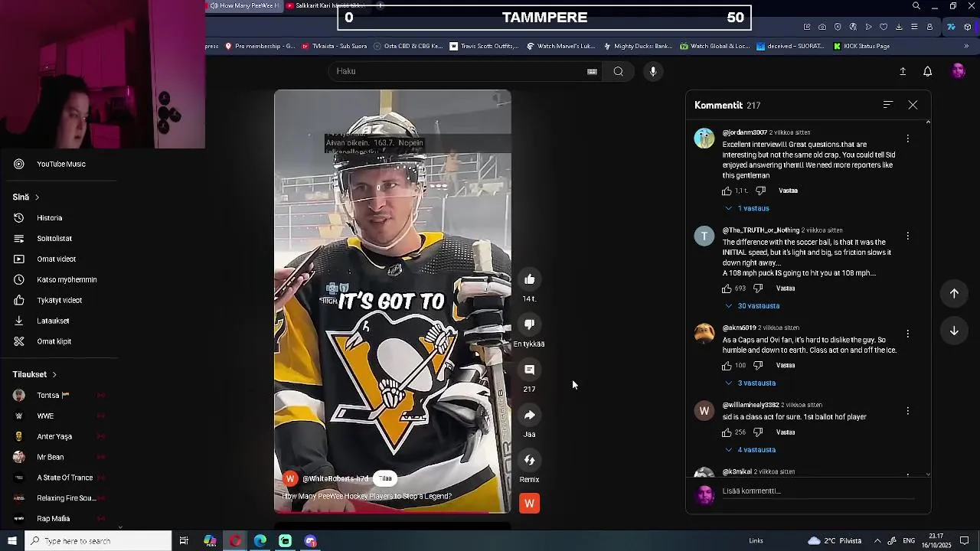Like williamhealy3382 comment with 256 likes
This screenshot has width=980, height=551.
727,432
